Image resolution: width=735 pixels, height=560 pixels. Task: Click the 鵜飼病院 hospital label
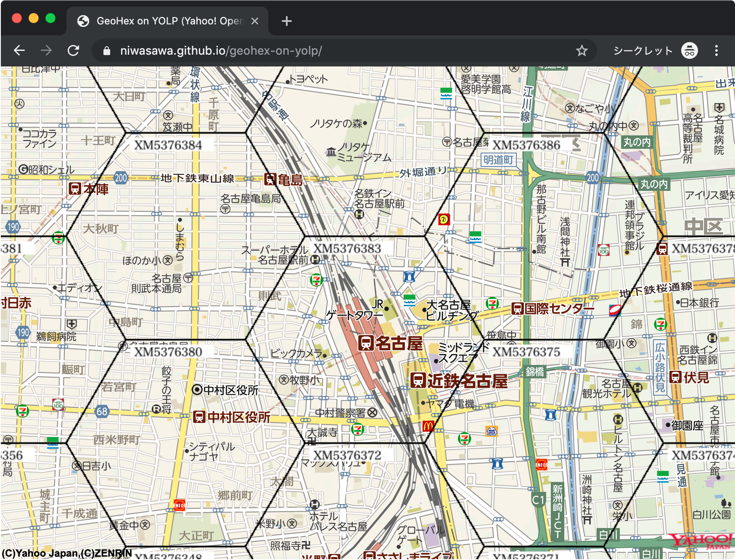(x=56, y=337)
